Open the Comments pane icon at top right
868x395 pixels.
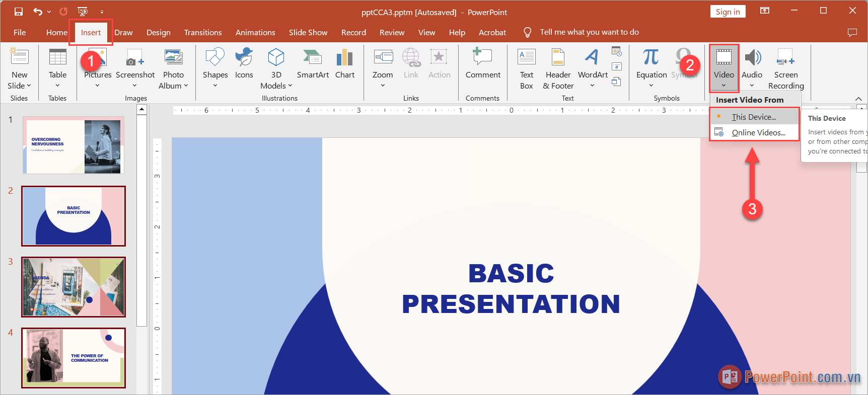click(x=852, y=32)
